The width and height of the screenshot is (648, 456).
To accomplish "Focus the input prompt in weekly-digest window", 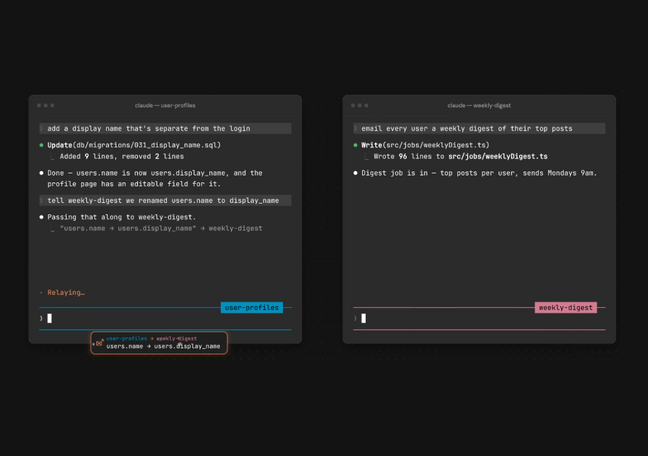I will tap(479, 318).
